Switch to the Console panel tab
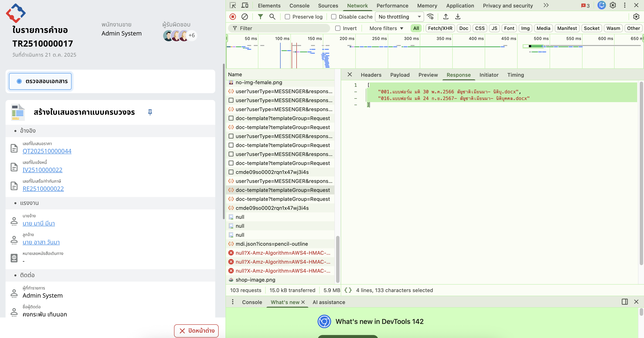Image resolution: width=644 pixels, height=338 pixels. [x=299, y=6]
